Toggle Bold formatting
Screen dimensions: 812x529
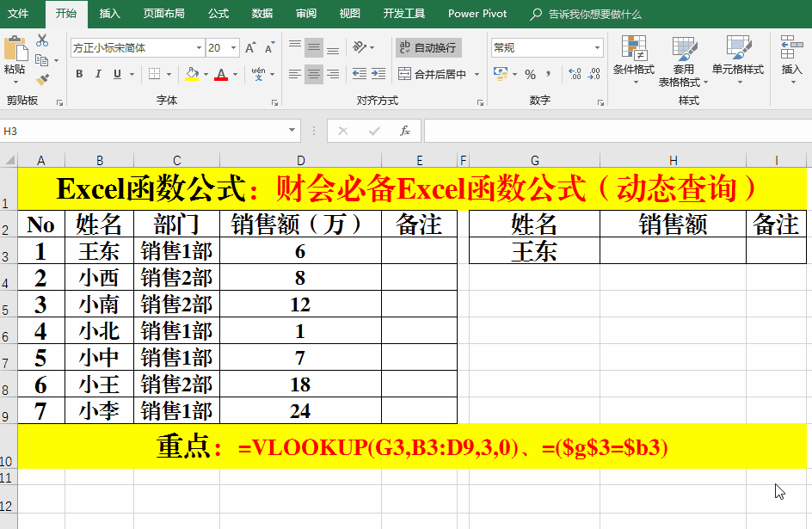pyautogui.click(x=79, y=74)
